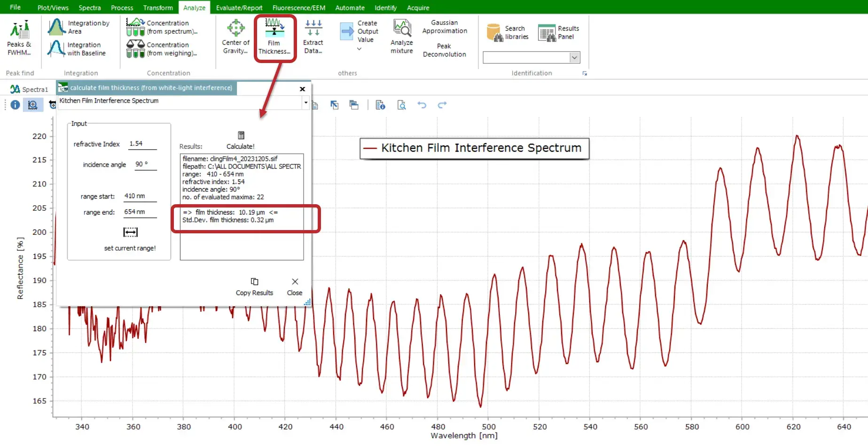This screenshot has width=868, height=446.
Task: Click the range end field
Action: [x=140, y=212]
